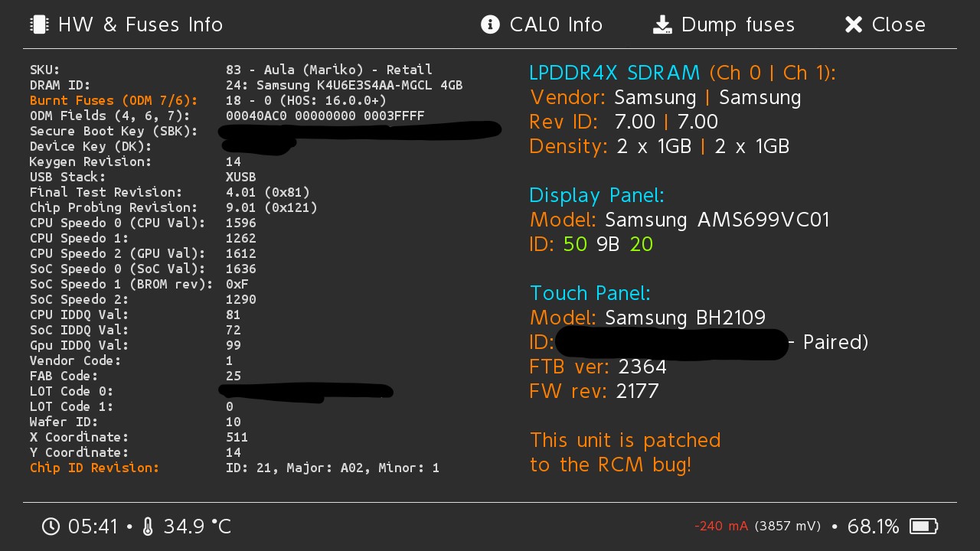The image size is (980, 551).
Task: Close the HW & Fuses Info window
Action: point(885,24)
